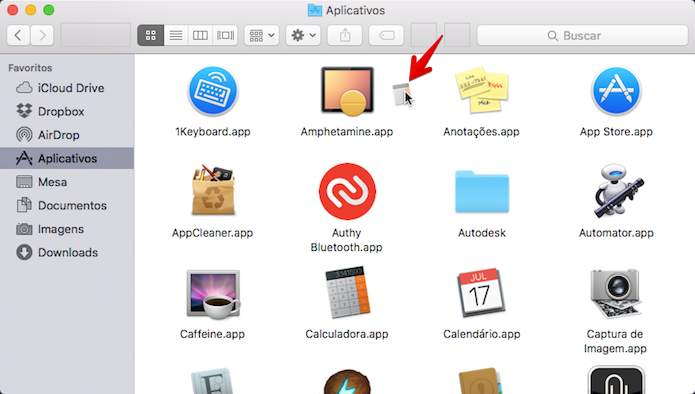
Task: Select the Calculadora.app icon
Action: 348,292
